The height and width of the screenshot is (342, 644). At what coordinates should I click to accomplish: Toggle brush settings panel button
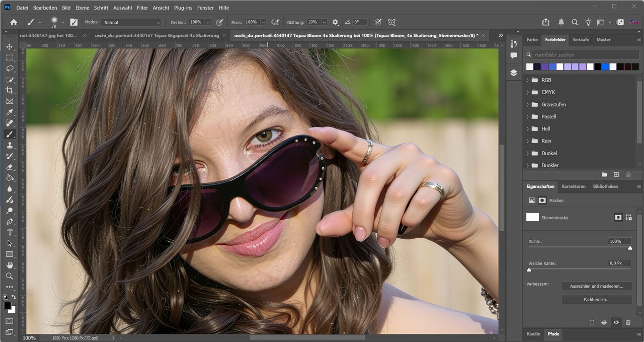(x=74, y=22)
